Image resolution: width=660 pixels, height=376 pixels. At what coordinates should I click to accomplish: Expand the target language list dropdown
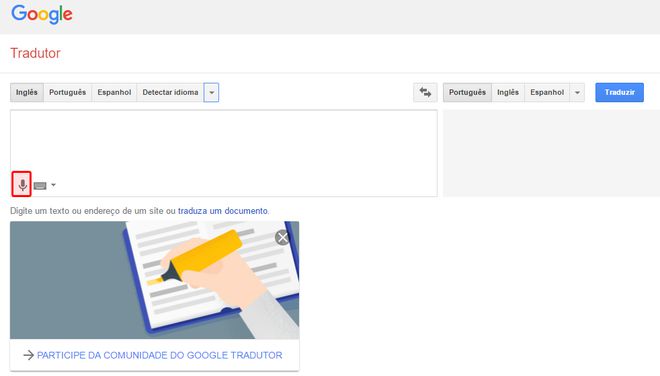(x=577, y=92)
